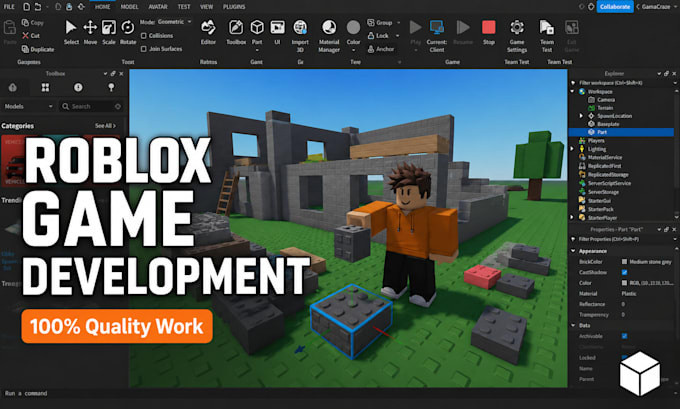
Task: Duplicate the selected object
Action: tap(38, 49)
